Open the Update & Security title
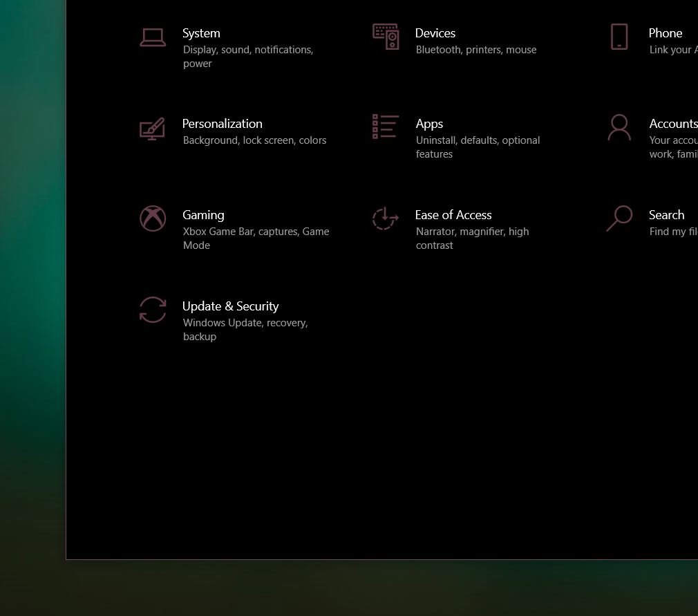Viewport: 698px width, 616px height. [230, 306]
